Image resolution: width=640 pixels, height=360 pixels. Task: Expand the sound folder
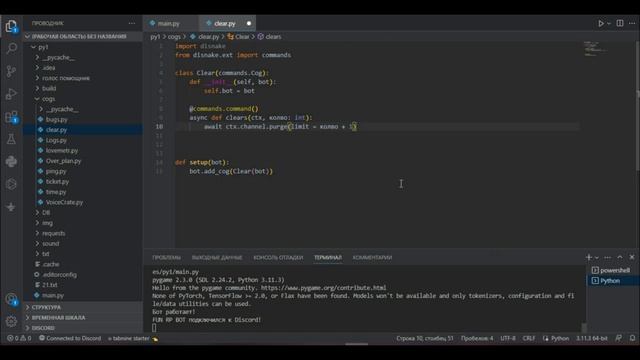(x=82, y=244)
